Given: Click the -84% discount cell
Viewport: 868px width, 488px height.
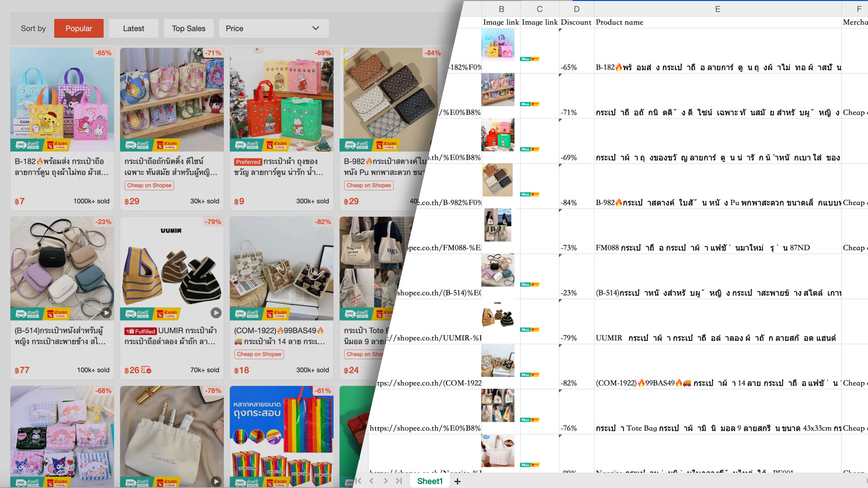Looking at the screenshot, I should tap(576, 202).
